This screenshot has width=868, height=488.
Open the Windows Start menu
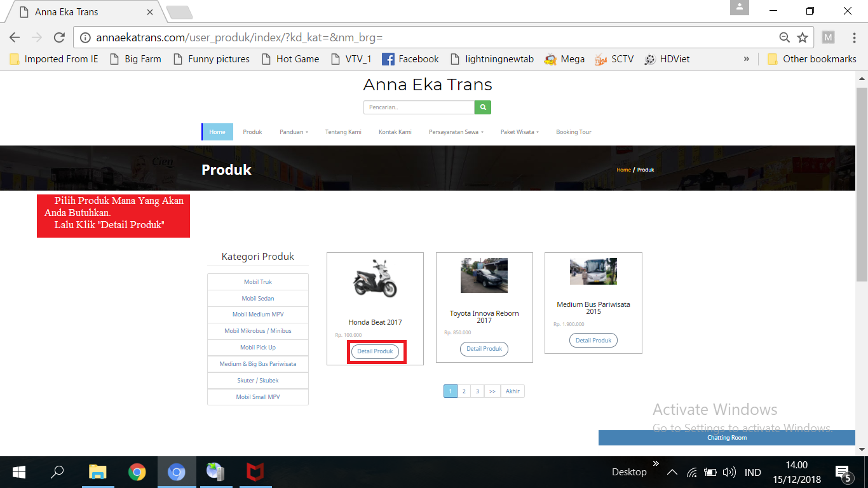(19, 472)
